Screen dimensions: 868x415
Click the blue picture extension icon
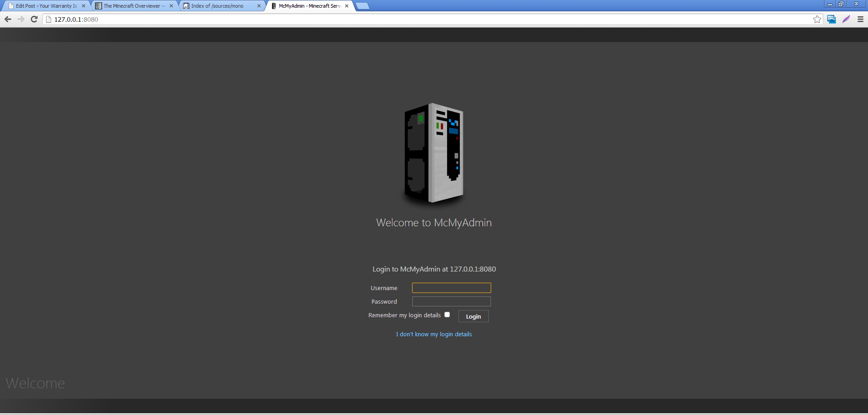[x=831, y=19]
